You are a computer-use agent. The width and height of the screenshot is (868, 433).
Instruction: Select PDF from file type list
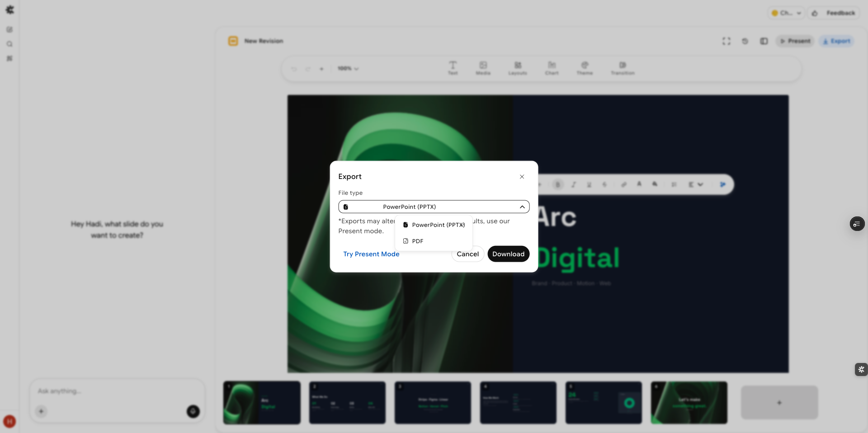click(x=417, y=241)
